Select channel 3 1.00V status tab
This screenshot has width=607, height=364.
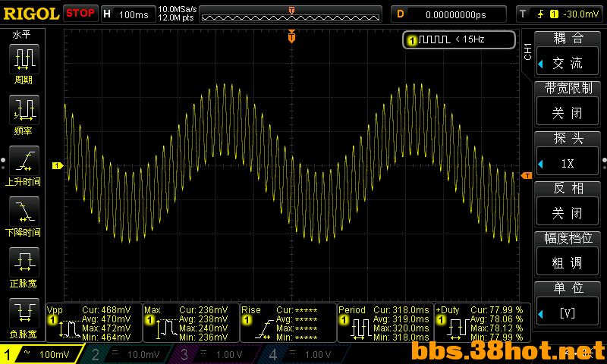[x=215, y=354]
